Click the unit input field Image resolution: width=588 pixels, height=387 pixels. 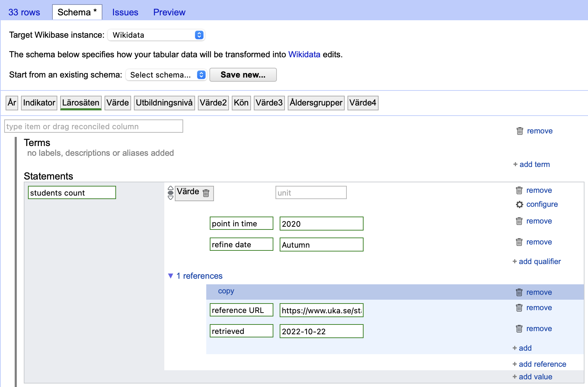coord(311,193)
